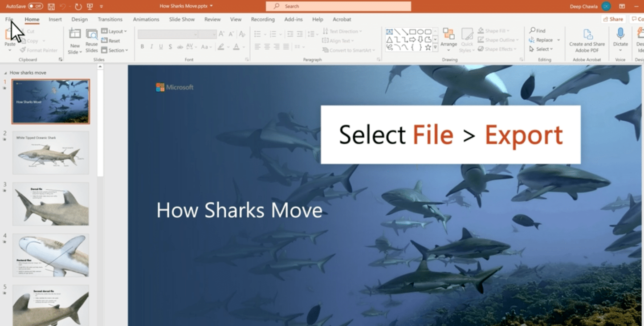Click Deep Chawla account avatar
The height and width of the screenshot is (326, 644).
click(x=606, y=6)
